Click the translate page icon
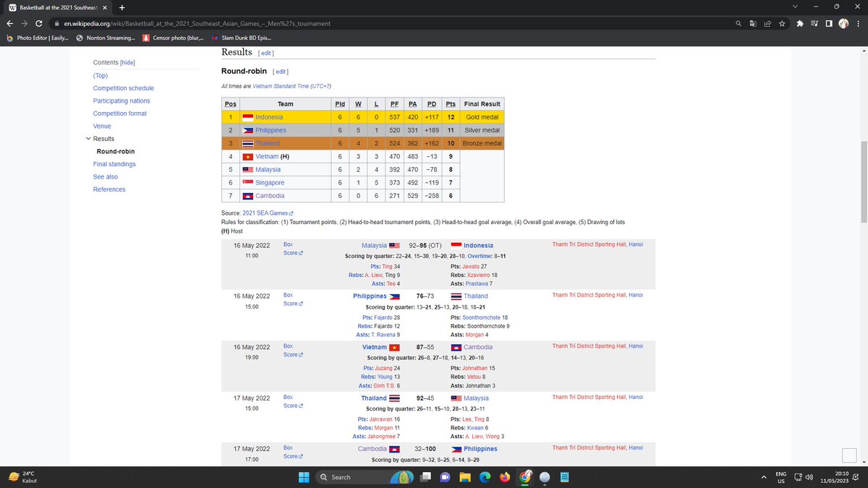Image resolution: width=868 pixels, height=488 pixels. [x=753, y=23]
